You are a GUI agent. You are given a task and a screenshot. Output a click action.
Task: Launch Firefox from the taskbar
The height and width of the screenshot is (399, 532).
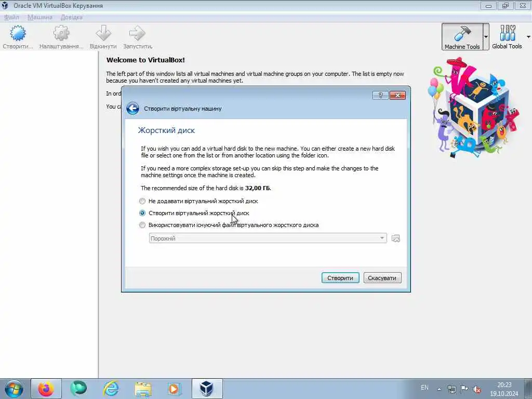point(46,389)
